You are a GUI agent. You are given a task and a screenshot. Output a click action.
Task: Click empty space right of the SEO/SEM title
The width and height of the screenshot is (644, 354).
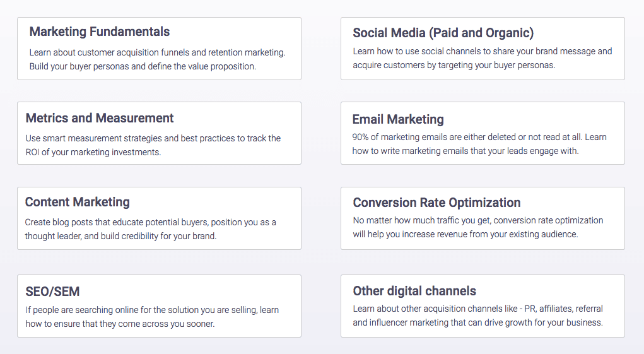[189, 292]
